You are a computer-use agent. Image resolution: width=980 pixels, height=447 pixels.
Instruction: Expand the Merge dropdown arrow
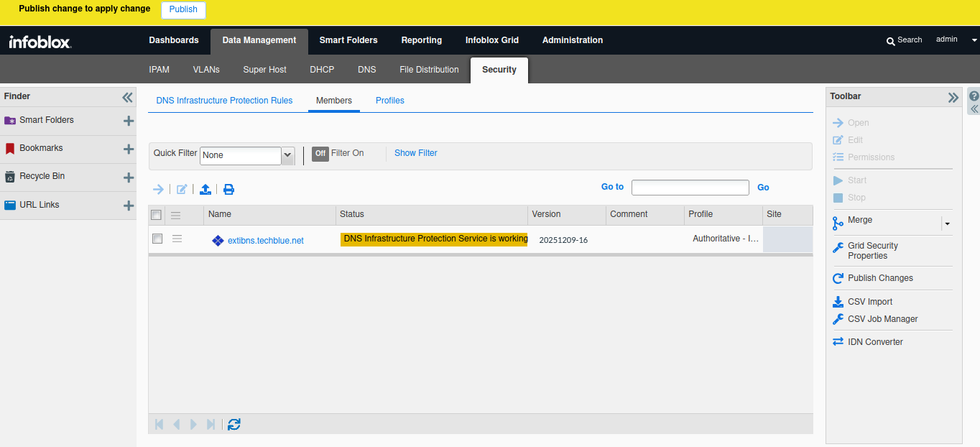[x=947, y=223]
